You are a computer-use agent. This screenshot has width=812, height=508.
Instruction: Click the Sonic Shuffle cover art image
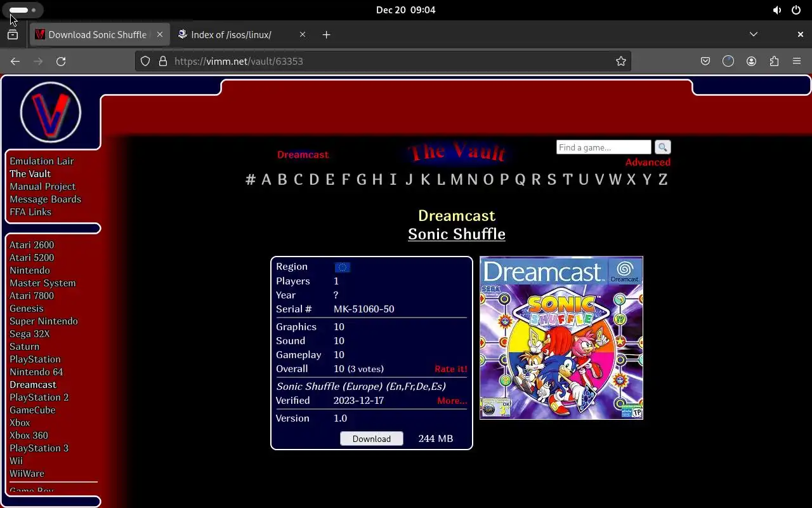click(x=561, y=338)
